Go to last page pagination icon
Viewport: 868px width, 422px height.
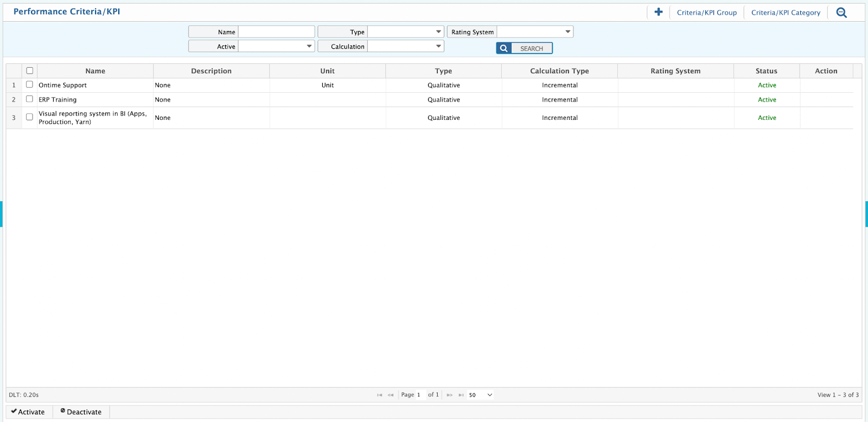tap(461, 395)
